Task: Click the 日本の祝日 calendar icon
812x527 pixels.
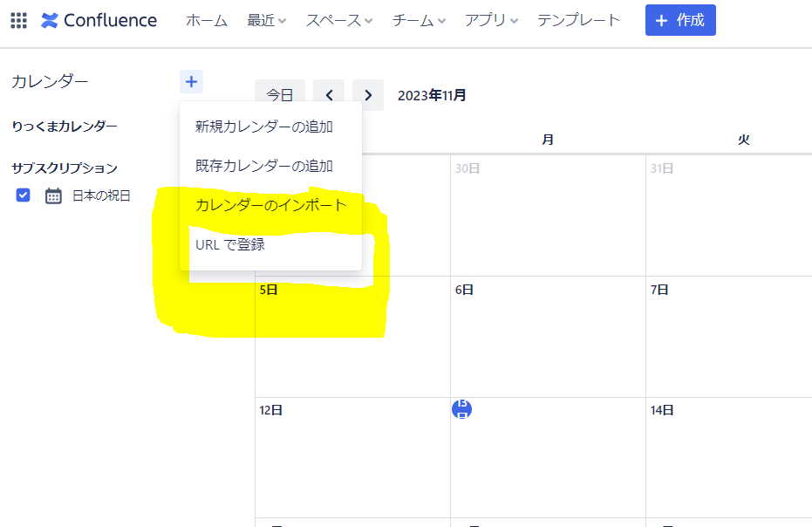Action: [53, 195]
